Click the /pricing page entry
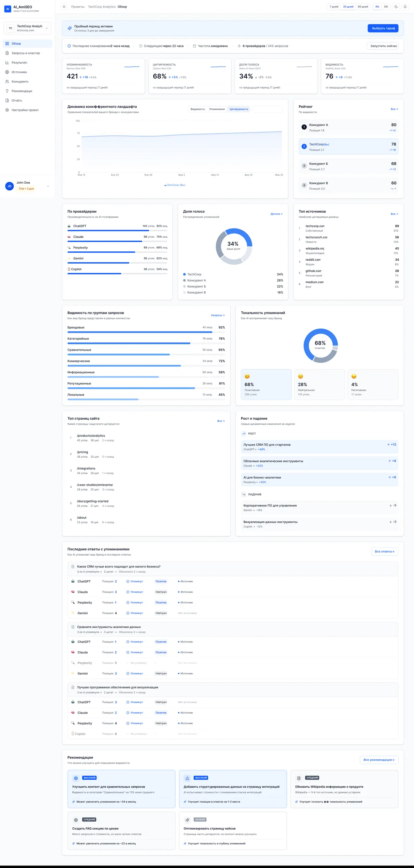This screenshot has width=414, height=868. pos(146,454)
